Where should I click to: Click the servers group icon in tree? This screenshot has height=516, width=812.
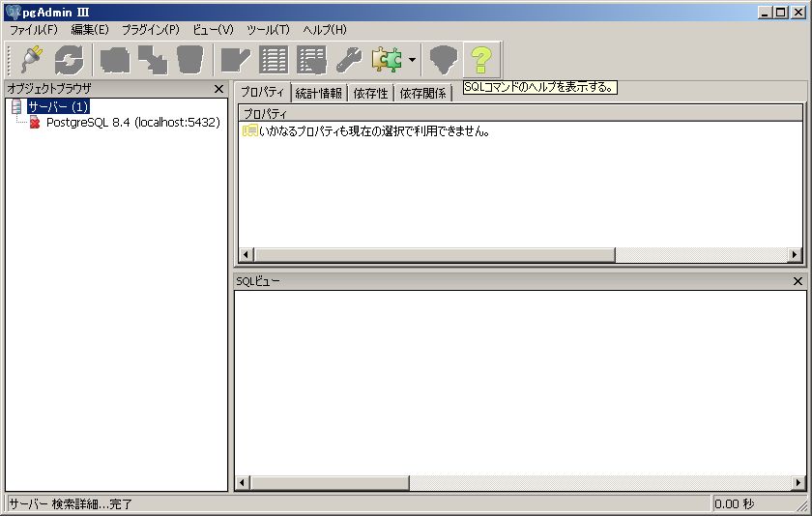point(16,106)
